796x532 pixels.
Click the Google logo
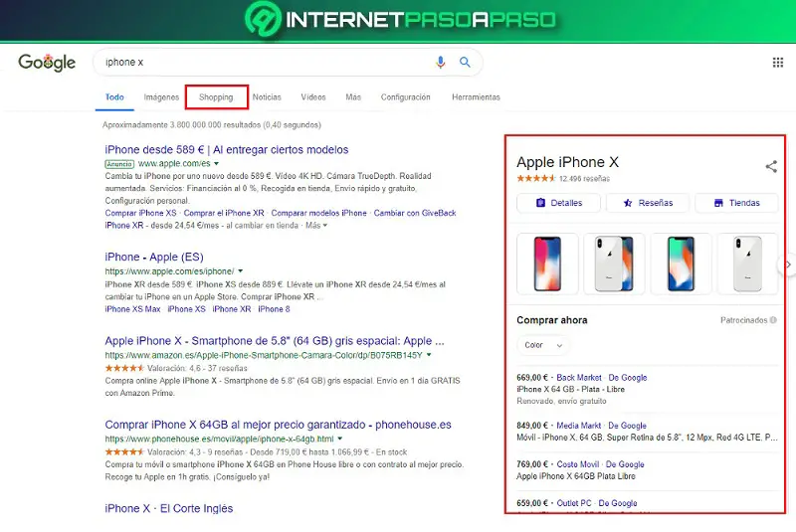coord(47,63)
